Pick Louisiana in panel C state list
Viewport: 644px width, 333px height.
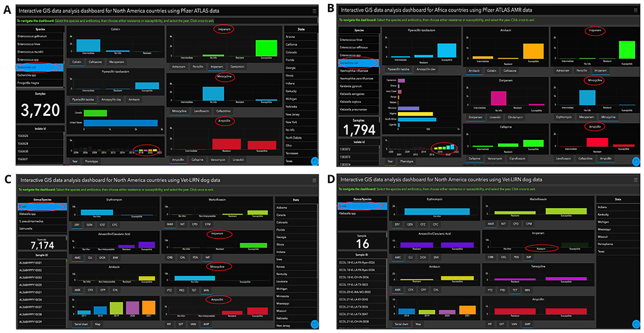coord(296,281)
